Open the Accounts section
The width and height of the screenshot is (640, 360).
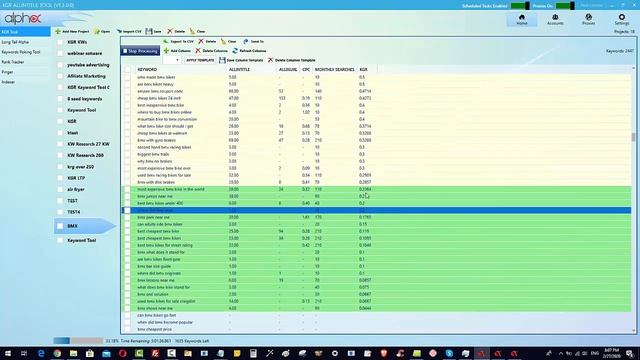[x=555, y=19]
